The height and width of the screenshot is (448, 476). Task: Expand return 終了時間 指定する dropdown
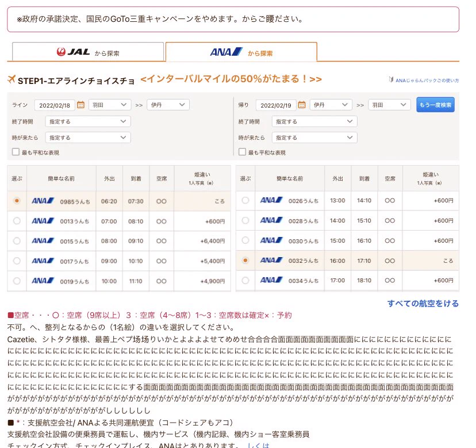coord(314,121)
